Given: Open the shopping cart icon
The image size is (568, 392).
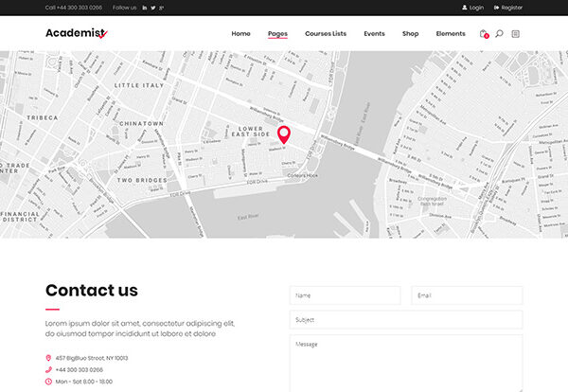Looking at the screenshot, I should pyautogui.click(x=484, y=34).
